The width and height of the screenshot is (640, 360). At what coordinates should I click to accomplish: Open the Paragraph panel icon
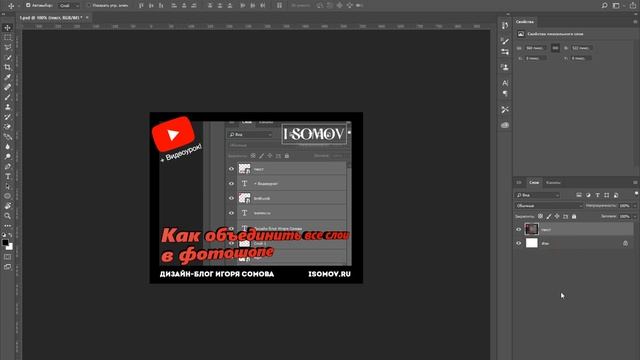pos(505,94)
